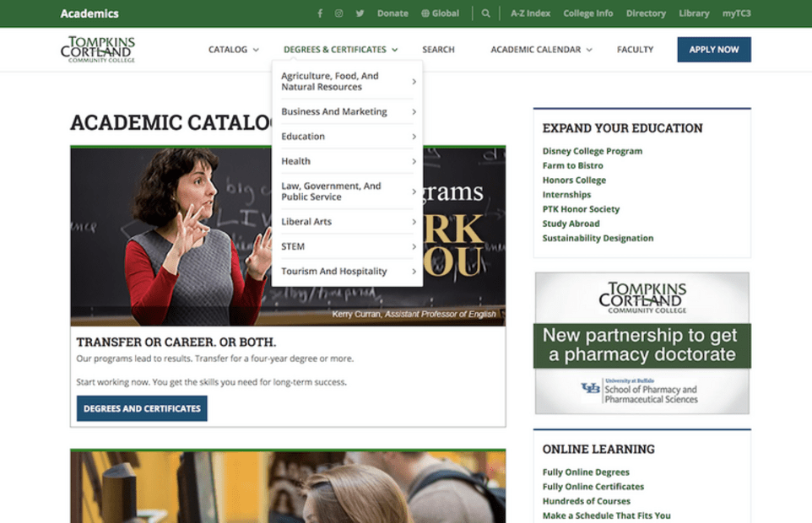
Task: Open Fully Online Degrees link
Action: tap(586, 472)
